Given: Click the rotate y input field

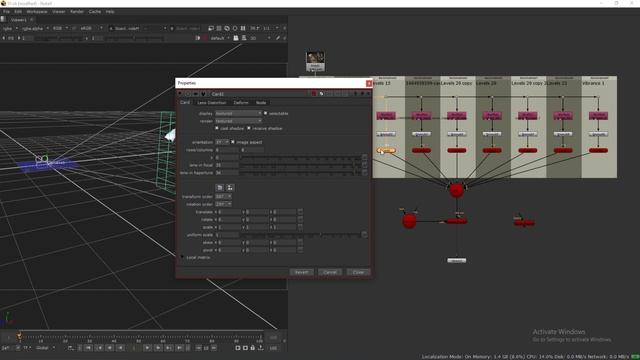Looking at the screenshot, I should pos(257,220).
